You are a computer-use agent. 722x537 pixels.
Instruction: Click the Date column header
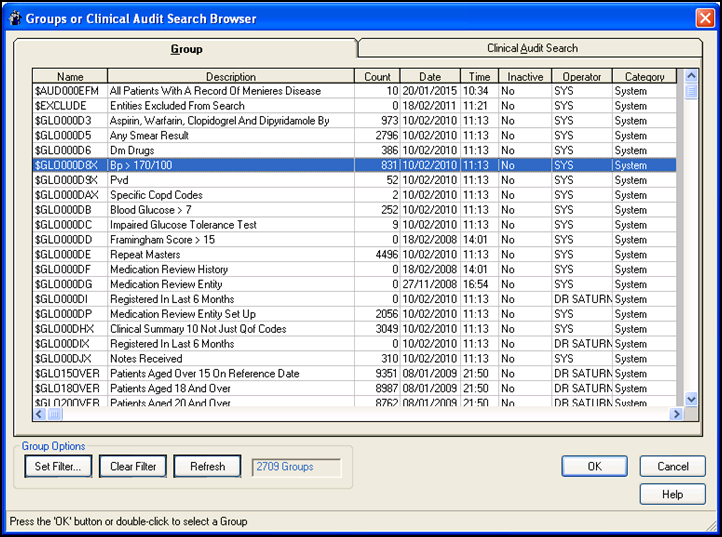coord(429,77)
